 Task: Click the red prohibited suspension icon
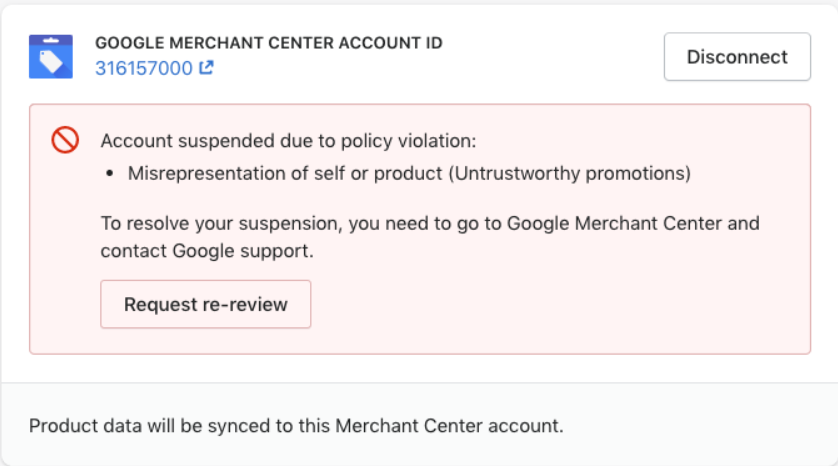point(65,140)
